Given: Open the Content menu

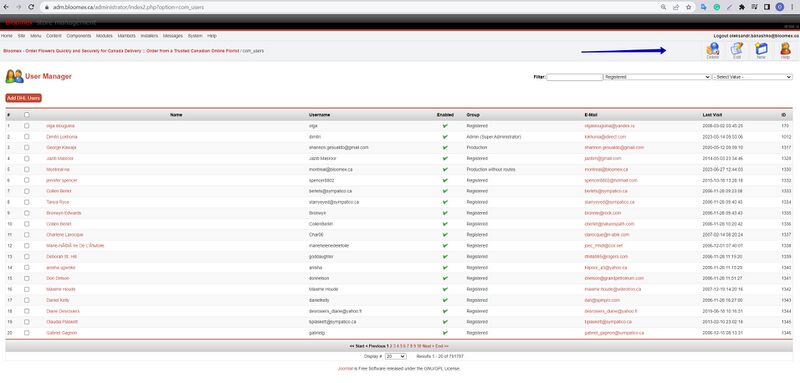Looking at the screenshot, I should [54, 36].
